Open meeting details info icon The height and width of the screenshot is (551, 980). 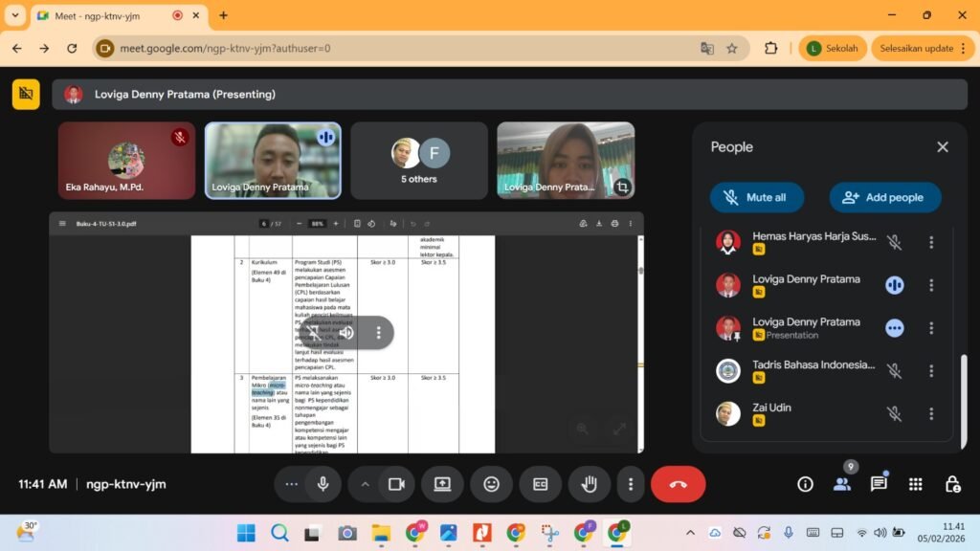(805, 484)
